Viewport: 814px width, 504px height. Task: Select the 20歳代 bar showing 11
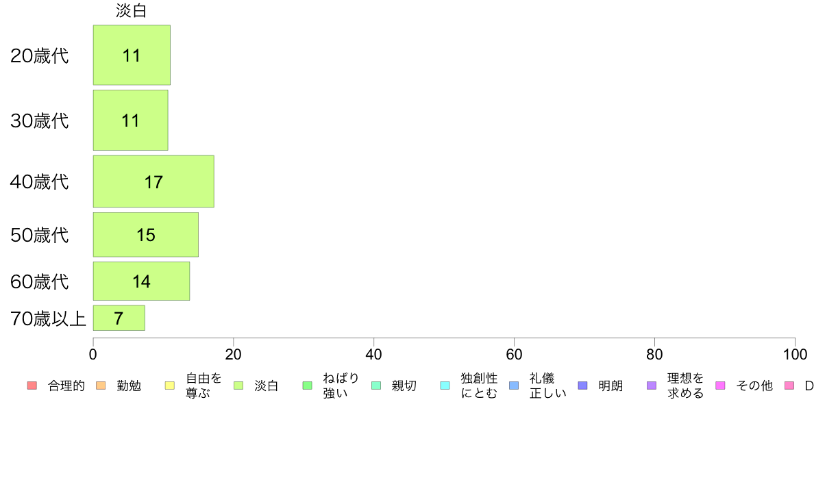click(x=132, y=55)
